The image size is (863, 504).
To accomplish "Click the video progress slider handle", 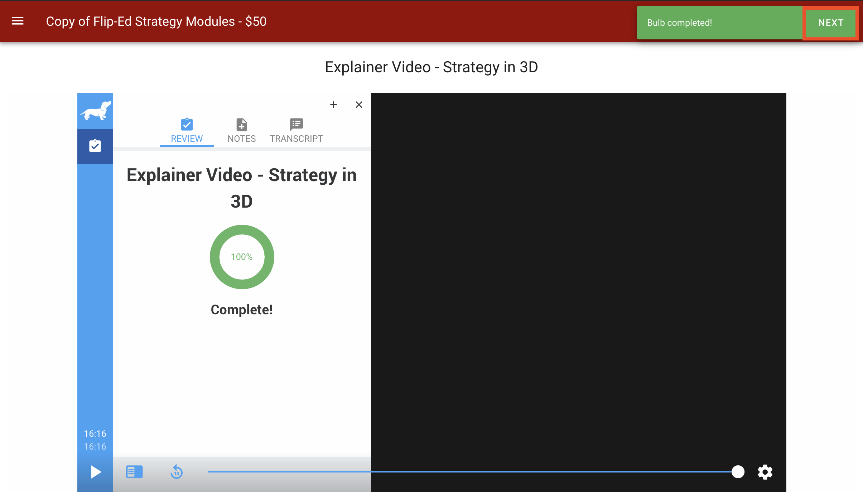I will (738, 472).
